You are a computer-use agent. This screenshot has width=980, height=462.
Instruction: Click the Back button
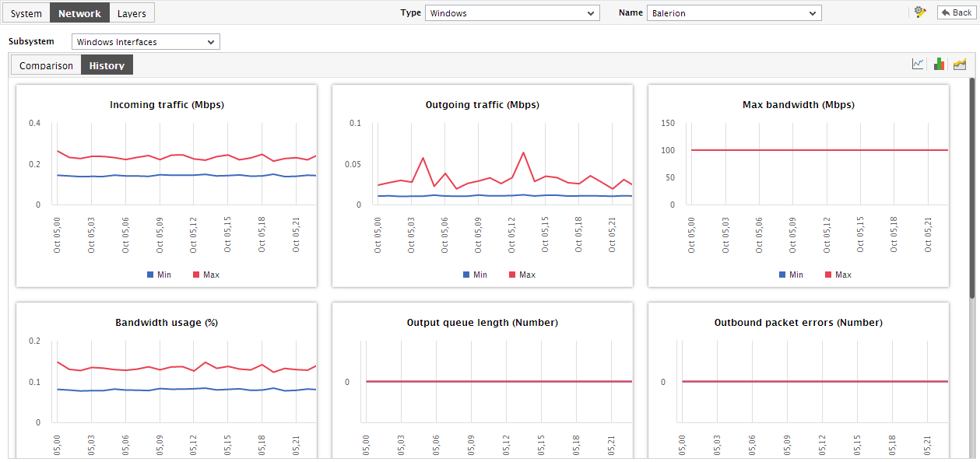tap(956, 12)
